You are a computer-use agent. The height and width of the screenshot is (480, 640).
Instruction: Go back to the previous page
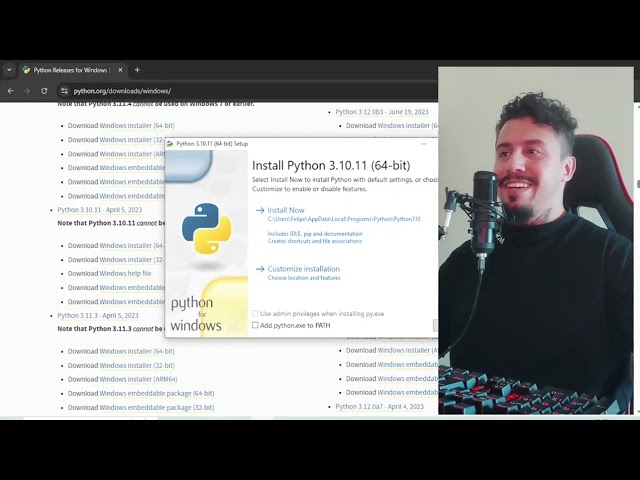click(x=11, y=91)
